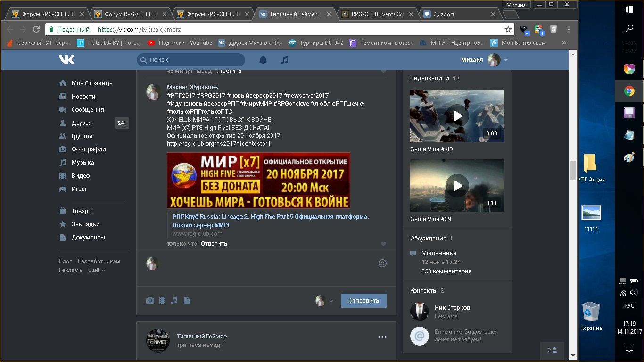Open the rpg-club.org/ns2017hfcontestpr1 link
This screenshot has height=362, width=644.
219,143
